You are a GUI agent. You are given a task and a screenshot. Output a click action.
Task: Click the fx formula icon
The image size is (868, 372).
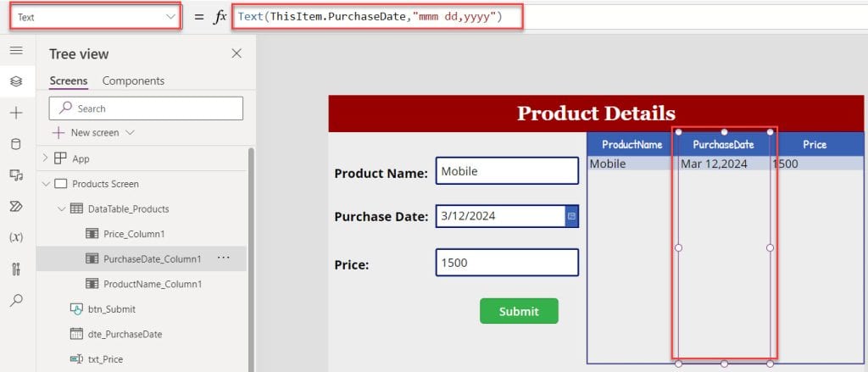pos(220,17)
